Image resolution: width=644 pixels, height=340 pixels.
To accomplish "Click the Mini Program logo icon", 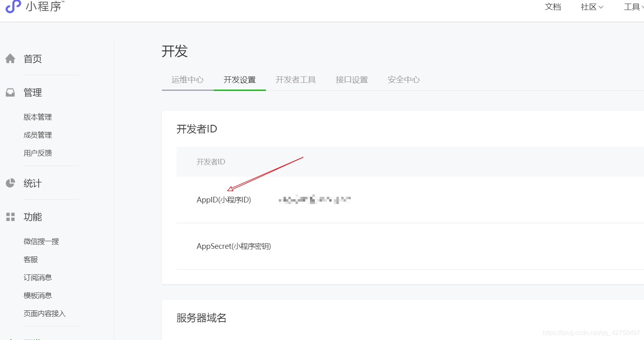I will pyautogui.click(x=13, y=6).
